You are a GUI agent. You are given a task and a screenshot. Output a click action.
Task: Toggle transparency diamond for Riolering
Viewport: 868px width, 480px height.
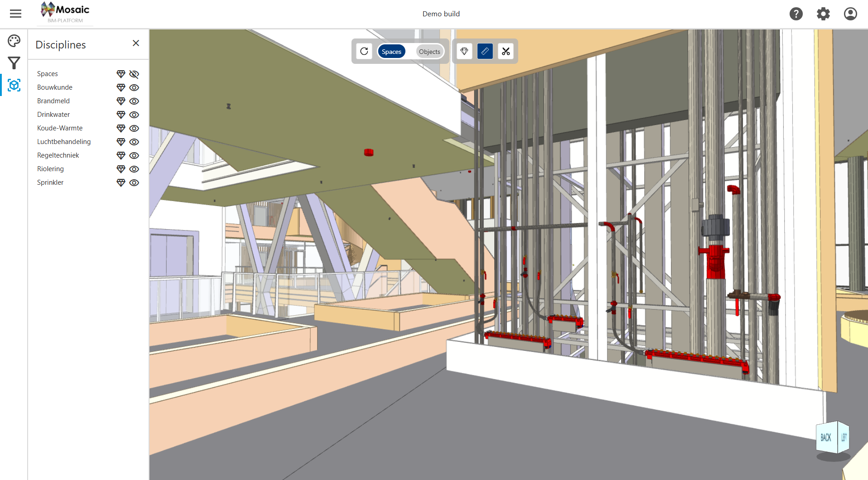click(121, 169)
